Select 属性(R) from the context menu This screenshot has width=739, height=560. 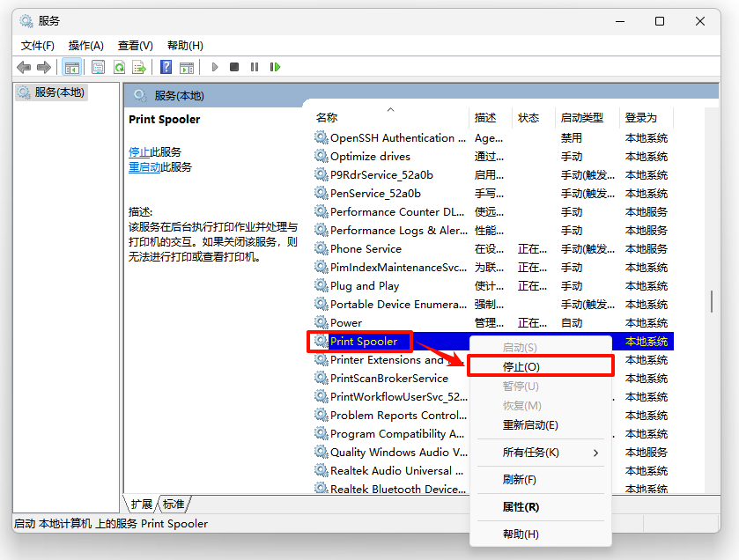(x=521, y=506)
